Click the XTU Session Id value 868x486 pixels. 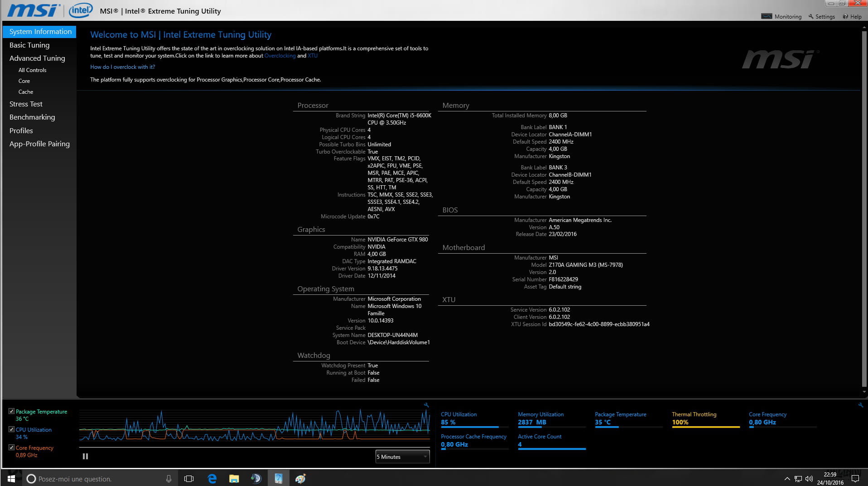click(599, 324)
